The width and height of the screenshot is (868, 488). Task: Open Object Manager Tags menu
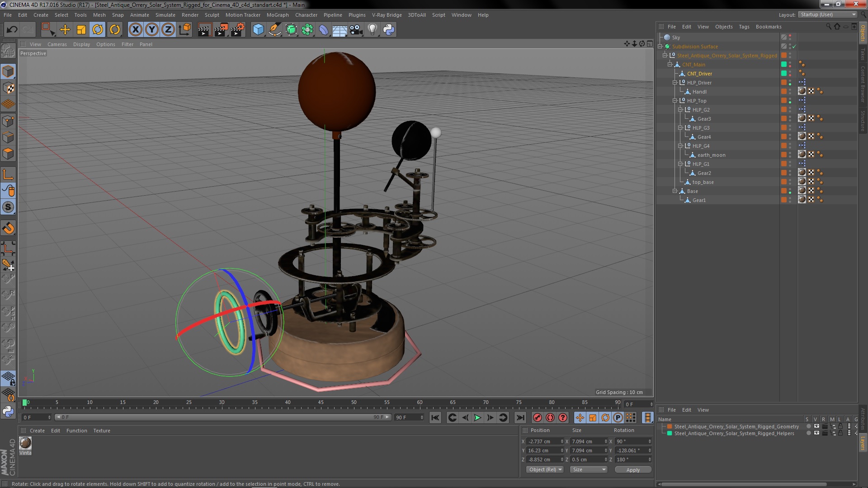744,27
